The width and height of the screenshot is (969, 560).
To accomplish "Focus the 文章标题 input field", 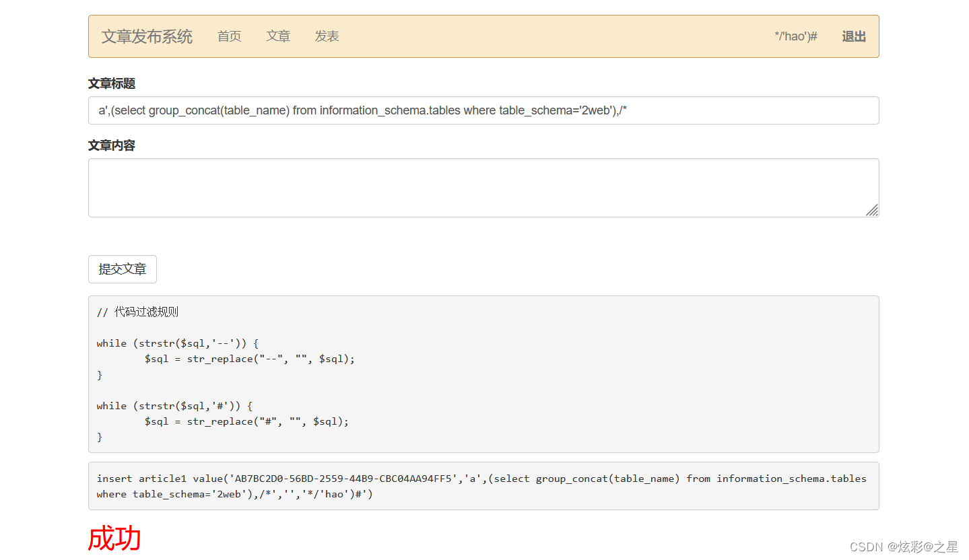I will [483, 110].
